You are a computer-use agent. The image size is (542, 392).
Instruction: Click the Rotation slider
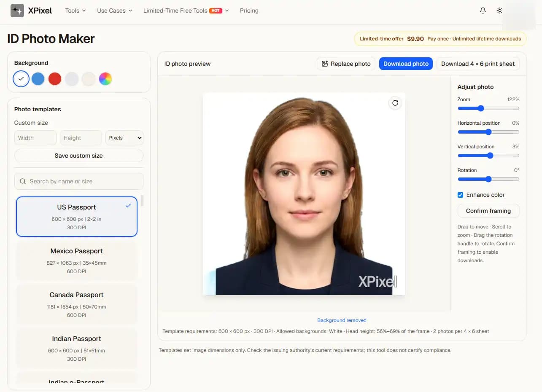coord(488,179)
